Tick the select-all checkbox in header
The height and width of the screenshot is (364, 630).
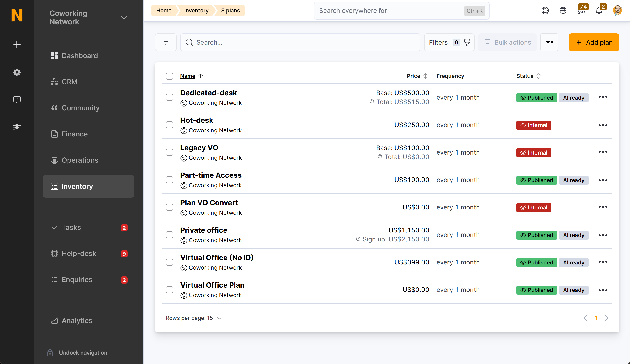click(169, 76)
